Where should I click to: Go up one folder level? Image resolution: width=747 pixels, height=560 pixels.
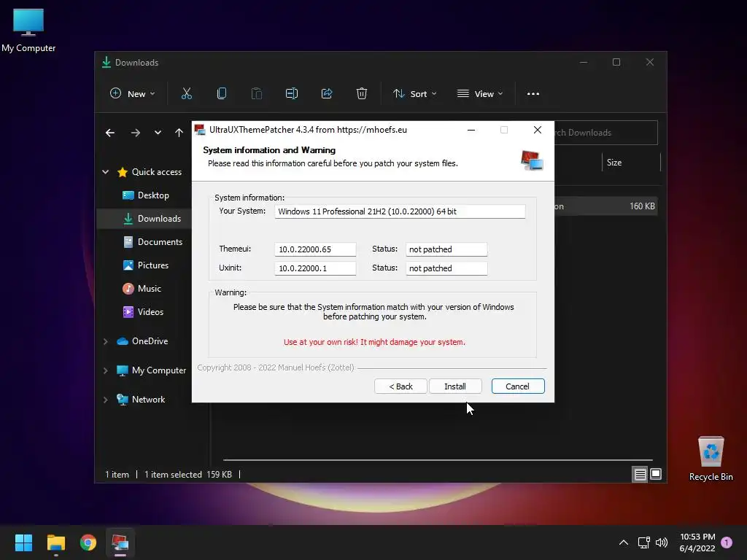[x=179, y=133]
